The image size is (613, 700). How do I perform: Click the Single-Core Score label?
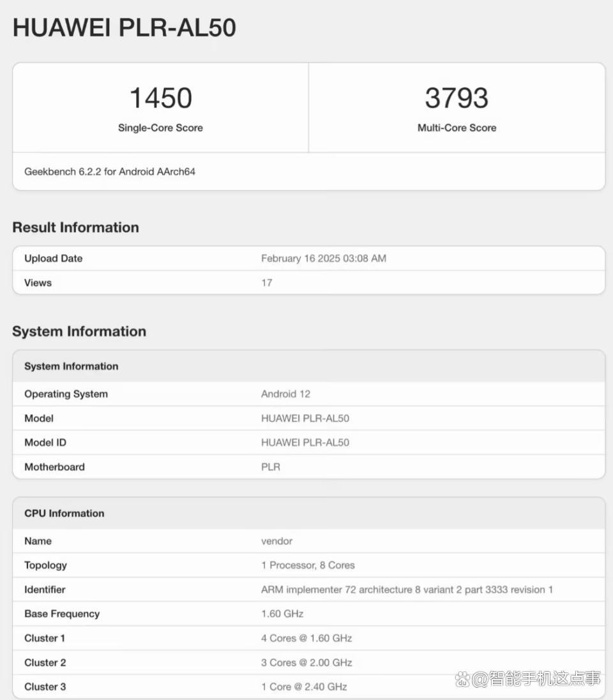pyautogui.click(x=160, y=128)
